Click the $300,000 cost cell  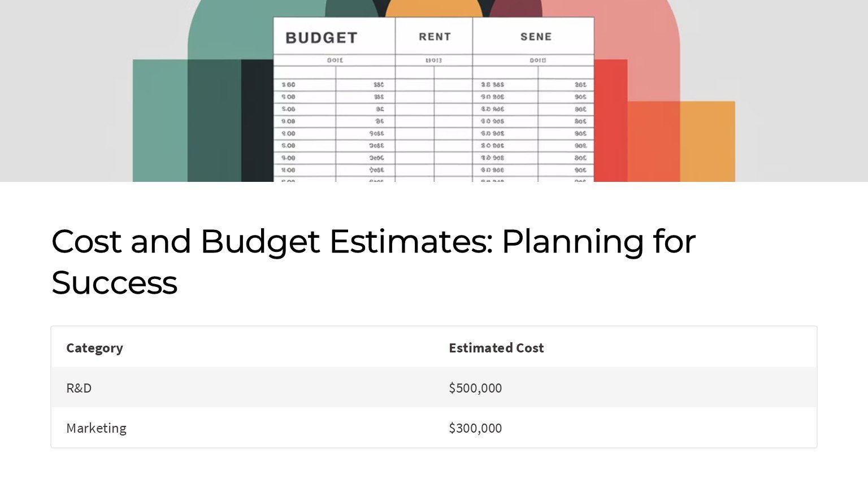[475, 428]
